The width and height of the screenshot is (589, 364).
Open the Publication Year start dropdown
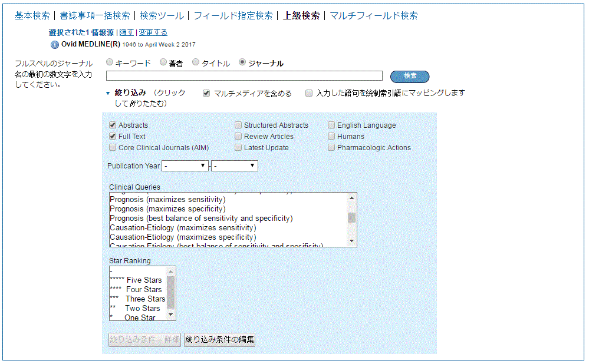point(185,166)
